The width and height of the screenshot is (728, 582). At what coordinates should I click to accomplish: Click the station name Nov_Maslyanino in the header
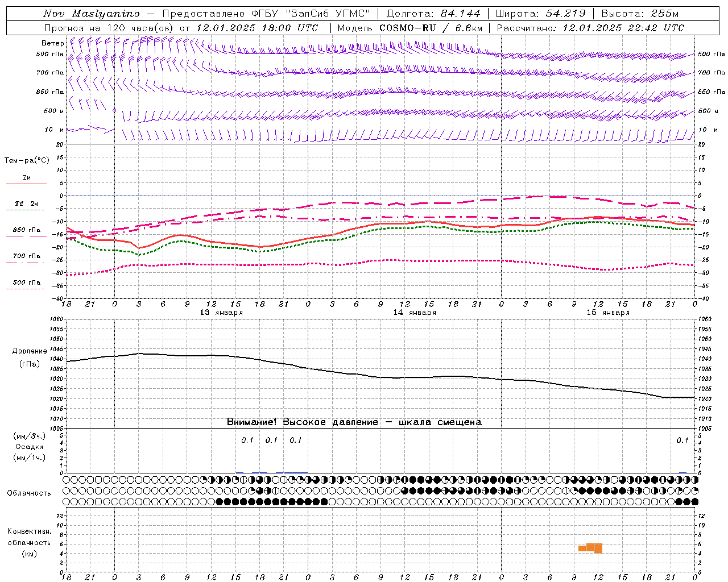click(92, 14)
